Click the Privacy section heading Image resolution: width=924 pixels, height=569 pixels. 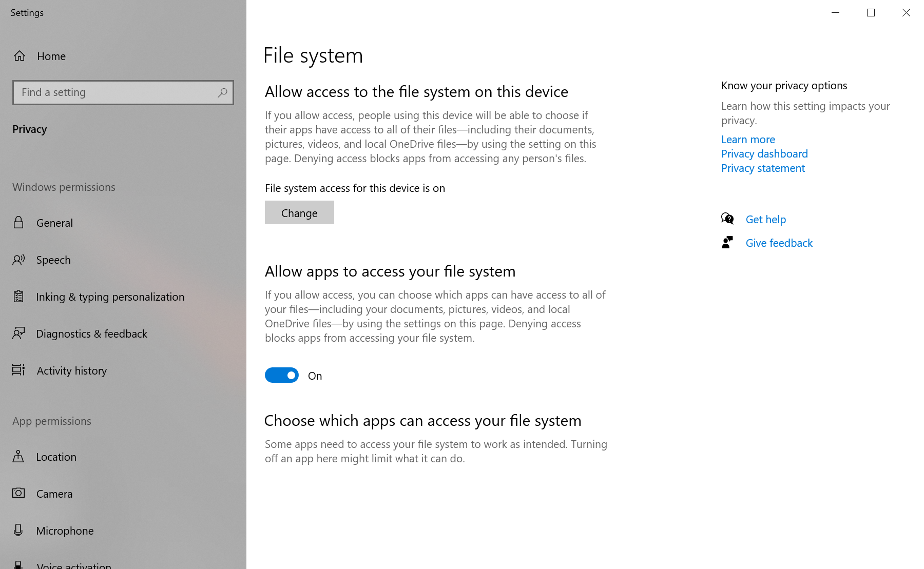29,129
